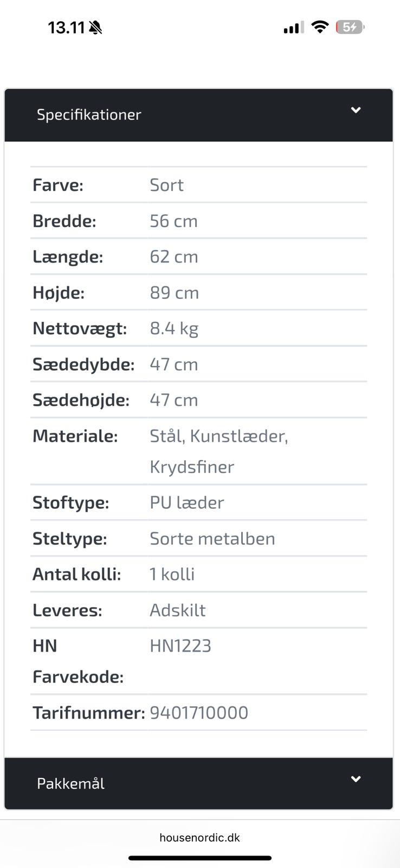Viewport: 400px width, 868px height.
Task: Tap the Wi-Fi status icon
Action: click(320, 27)
